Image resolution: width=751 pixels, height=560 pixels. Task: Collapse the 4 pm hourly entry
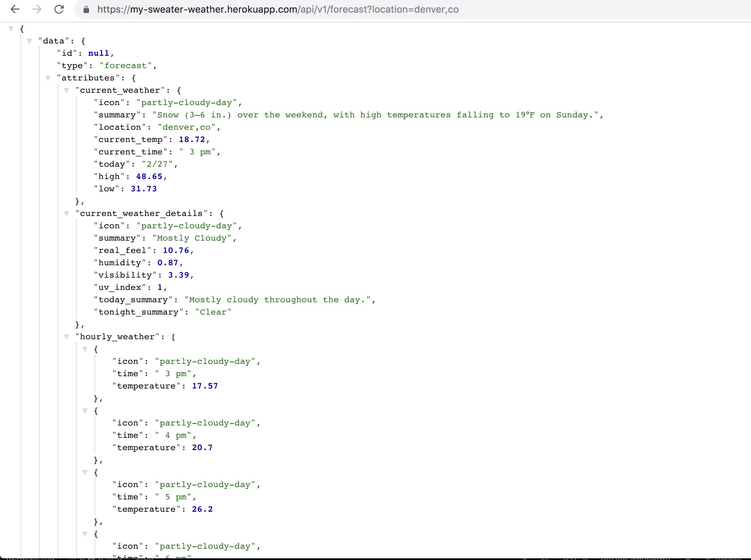pyautogui.click(x=85, y=411)
